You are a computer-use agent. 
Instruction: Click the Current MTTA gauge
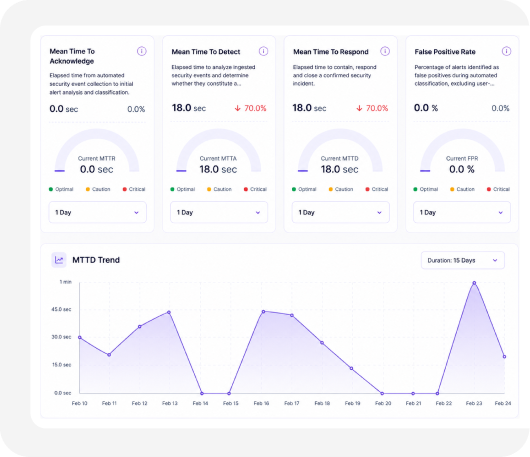[219, 151]
